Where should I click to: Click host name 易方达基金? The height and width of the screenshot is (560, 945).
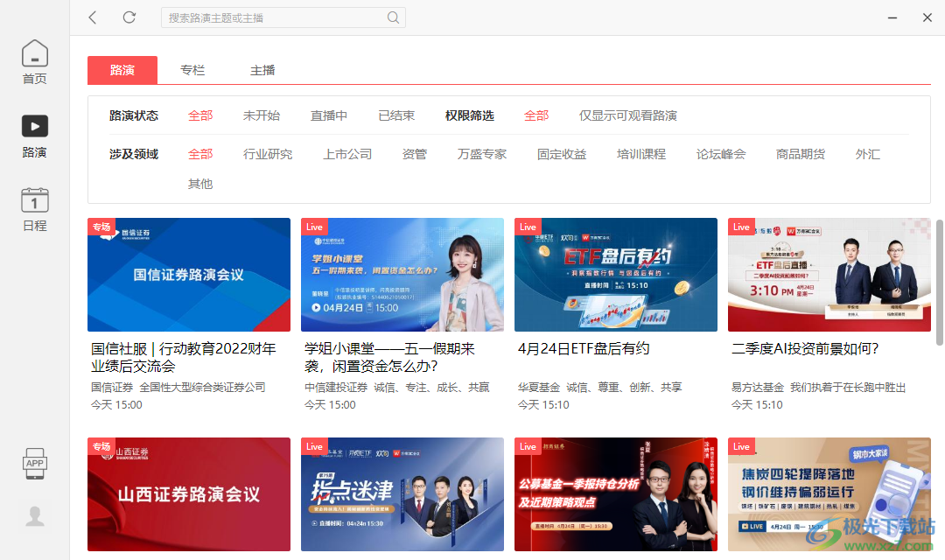758,388
